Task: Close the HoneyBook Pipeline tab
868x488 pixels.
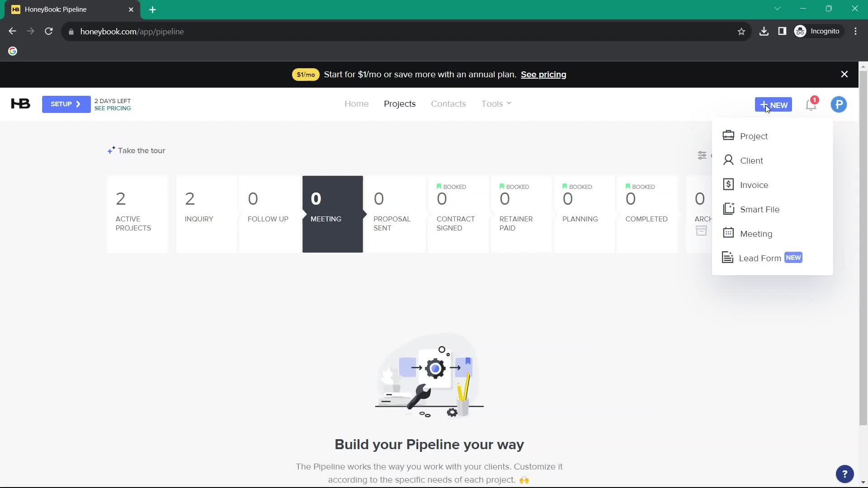Action: click(x=131, y=9)
